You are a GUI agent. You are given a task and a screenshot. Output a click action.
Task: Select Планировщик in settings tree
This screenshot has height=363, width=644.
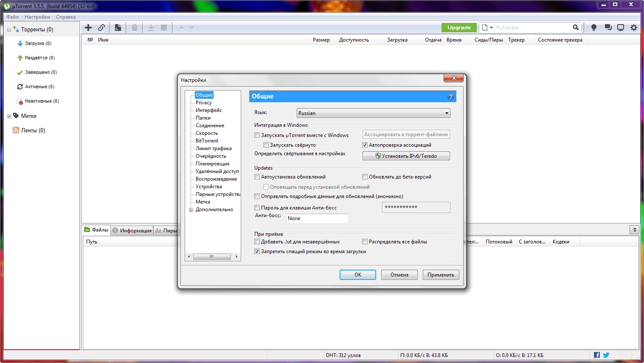tap(213, 164)
